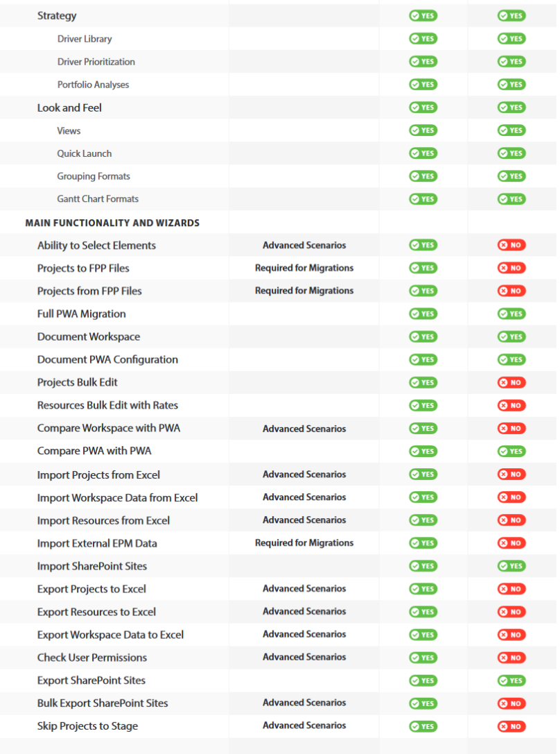Click first green YES badge in Full PWA Migration row

(x=423, y=314)
